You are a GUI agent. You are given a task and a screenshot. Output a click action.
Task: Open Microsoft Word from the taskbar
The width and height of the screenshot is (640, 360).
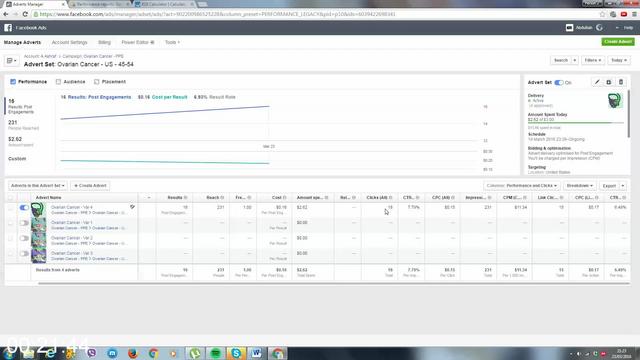coord(256,353)
